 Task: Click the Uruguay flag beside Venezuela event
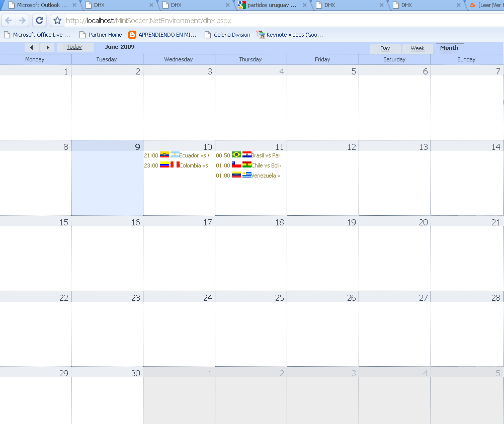tap(247, 175)
